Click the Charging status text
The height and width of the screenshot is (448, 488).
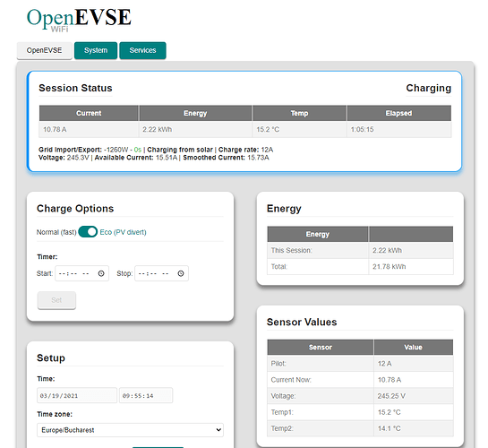pyautogui.click(x=429, y=88)
